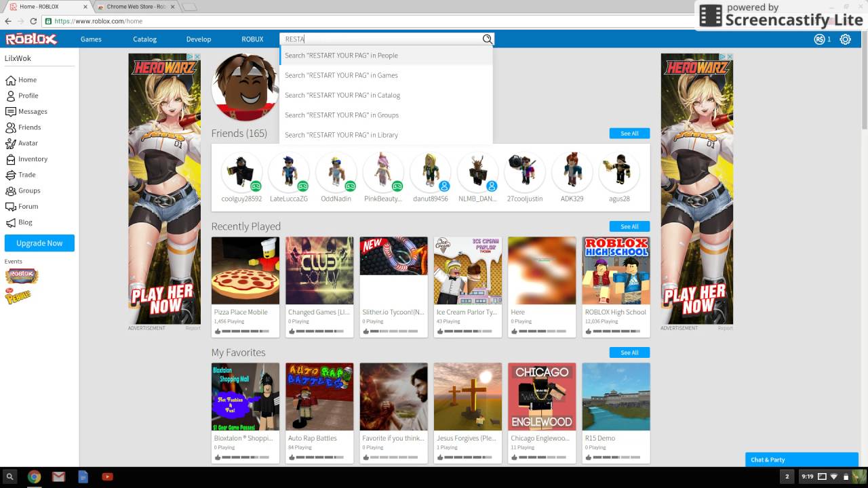Open friend 27cooljustin avatar
This screenshot has width=868, height=488.
point(524,172)
